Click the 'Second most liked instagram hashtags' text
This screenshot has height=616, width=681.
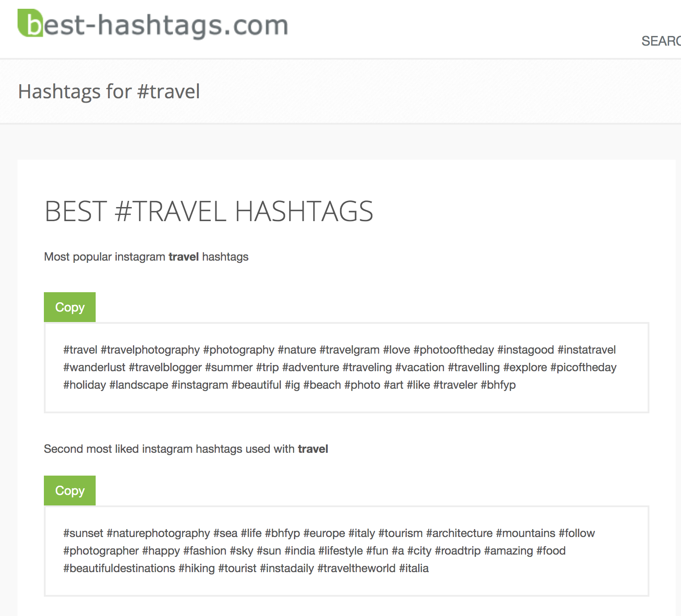[186, 449]
